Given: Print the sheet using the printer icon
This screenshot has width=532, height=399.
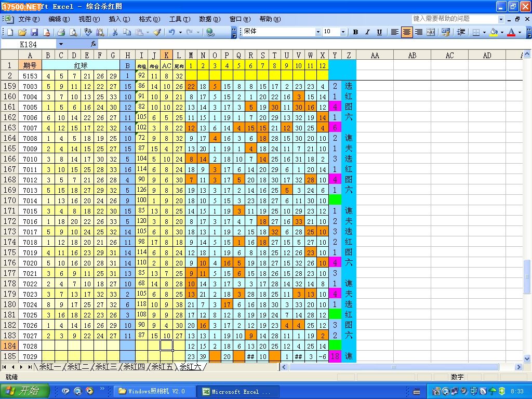Looking at the screenshot, I should point(61,32).
